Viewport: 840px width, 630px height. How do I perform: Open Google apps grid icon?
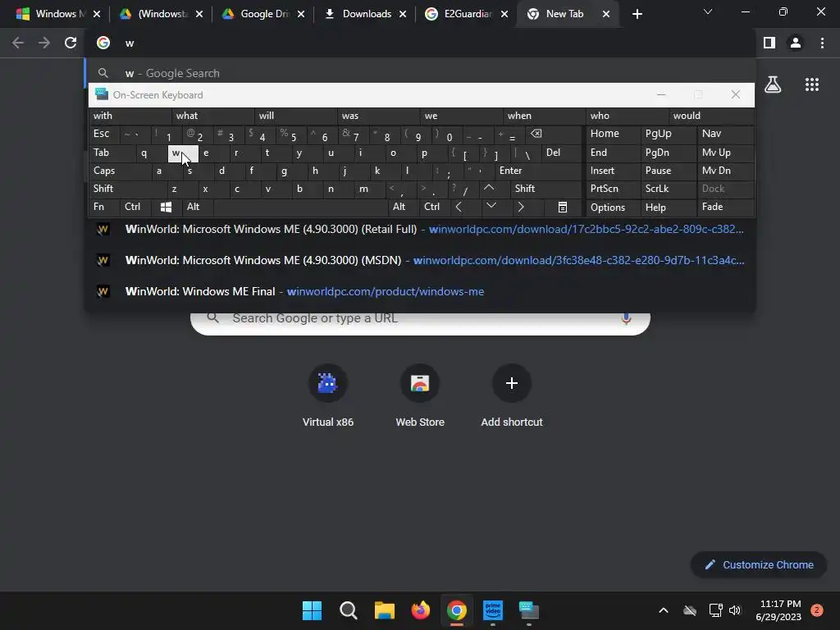(x=811, y=84)
